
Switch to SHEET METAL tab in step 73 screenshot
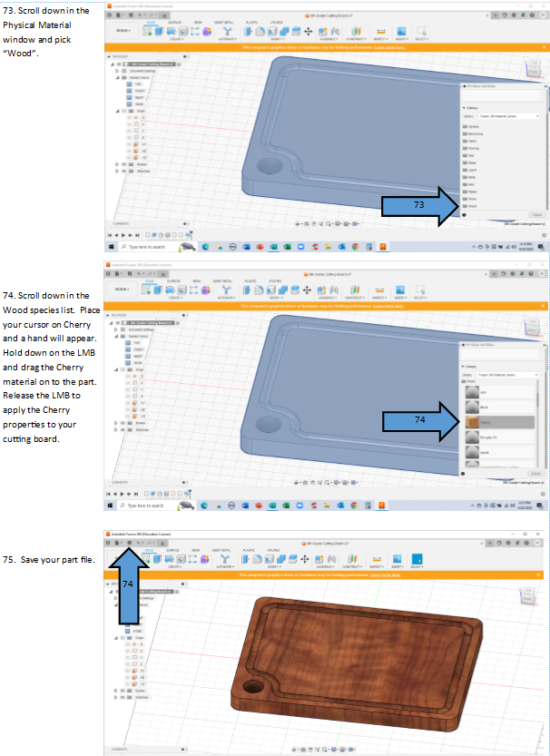pos(222,22)
